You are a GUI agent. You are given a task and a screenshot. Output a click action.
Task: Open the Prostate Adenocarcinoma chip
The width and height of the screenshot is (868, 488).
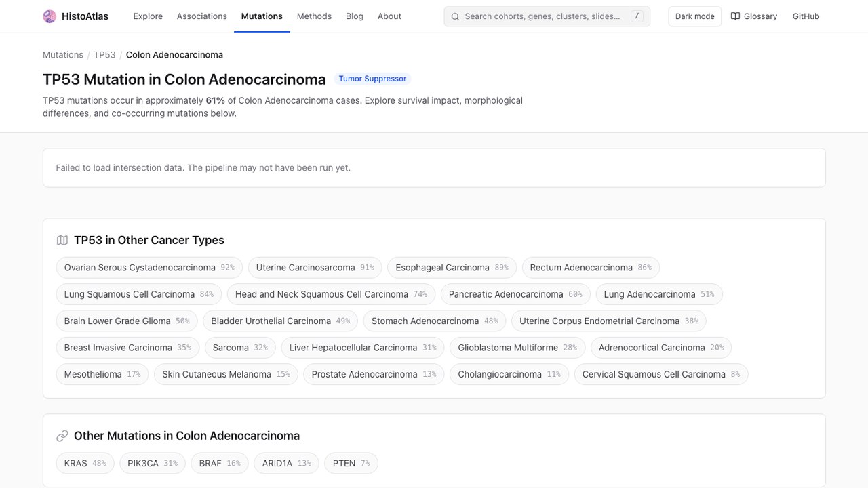coord(374,374)
